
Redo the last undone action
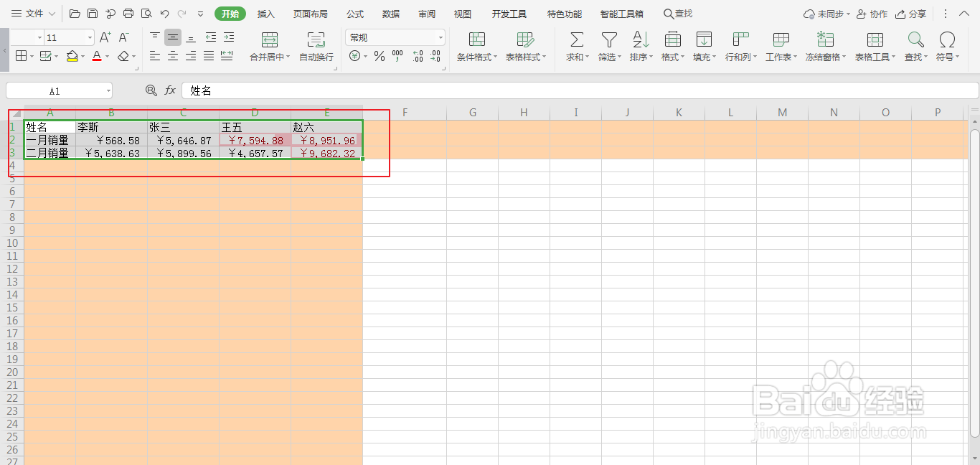point(182,14)
